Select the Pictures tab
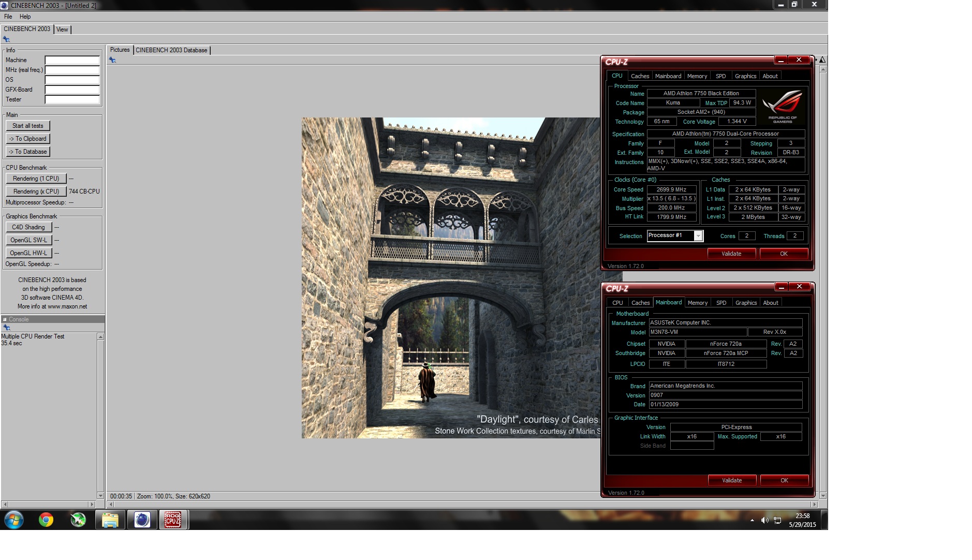 click(x=120, y=50)
